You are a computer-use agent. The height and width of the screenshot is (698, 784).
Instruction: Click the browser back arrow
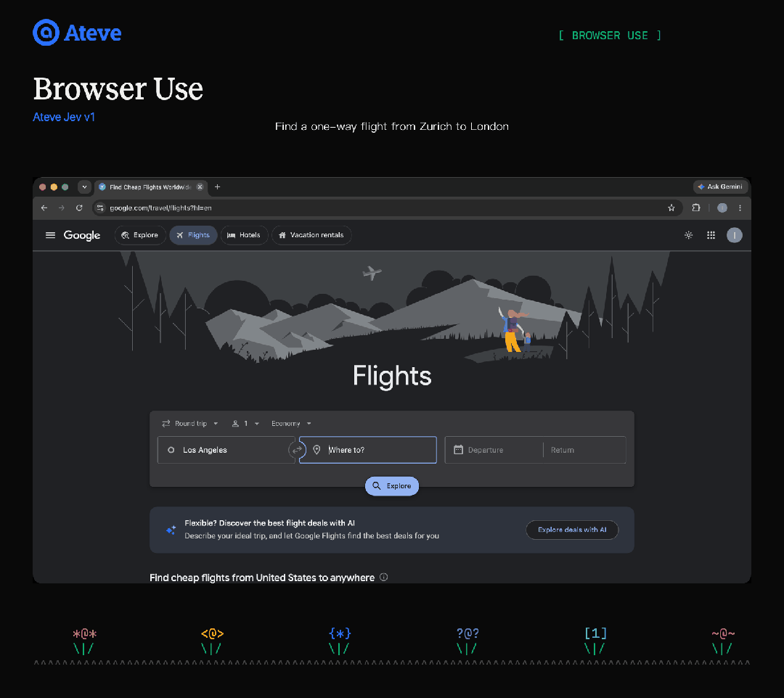pos(44,208)
